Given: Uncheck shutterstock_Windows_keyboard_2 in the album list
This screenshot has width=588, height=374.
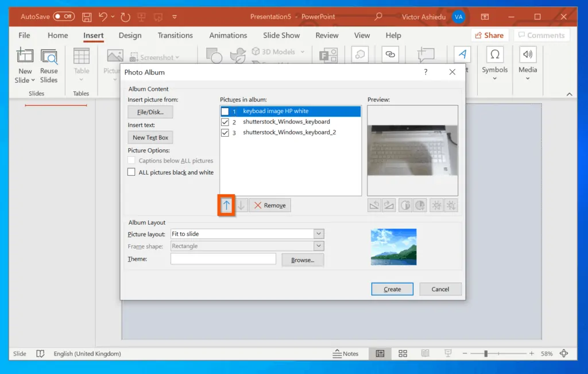Looking at the screenshot, I should (x=225, y=132).
